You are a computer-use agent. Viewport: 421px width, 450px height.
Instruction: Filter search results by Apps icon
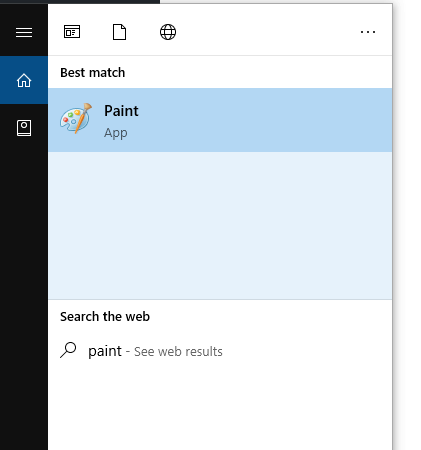pyautogui.click(x=72, y=32)
